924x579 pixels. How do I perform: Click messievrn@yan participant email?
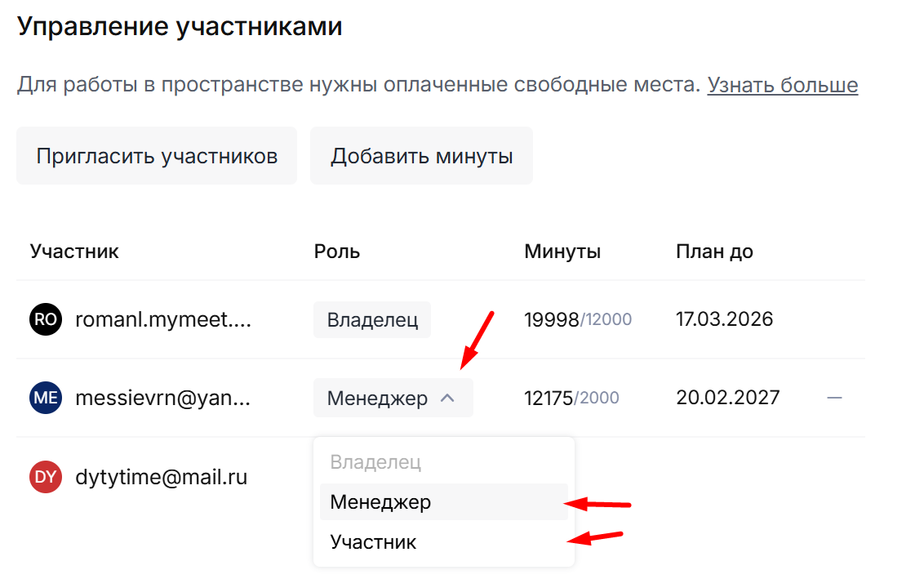point(163,398)
